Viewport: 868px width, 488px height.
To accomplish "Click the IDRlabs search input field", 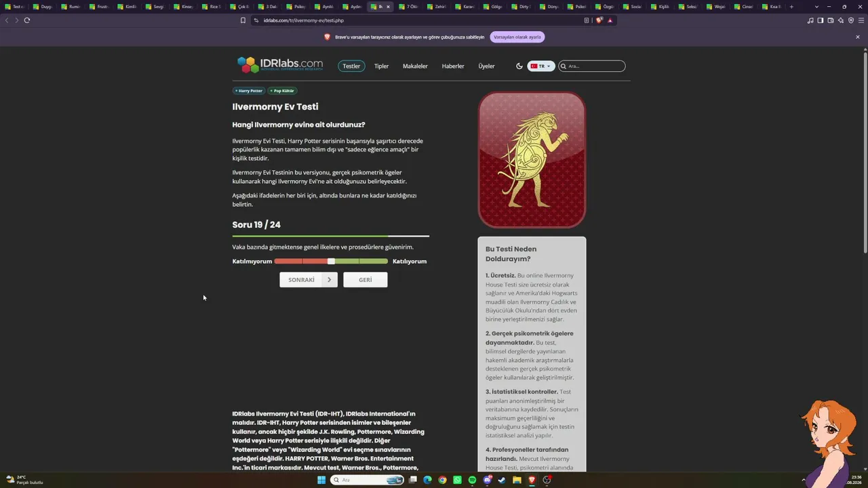I will click(592, 66).
